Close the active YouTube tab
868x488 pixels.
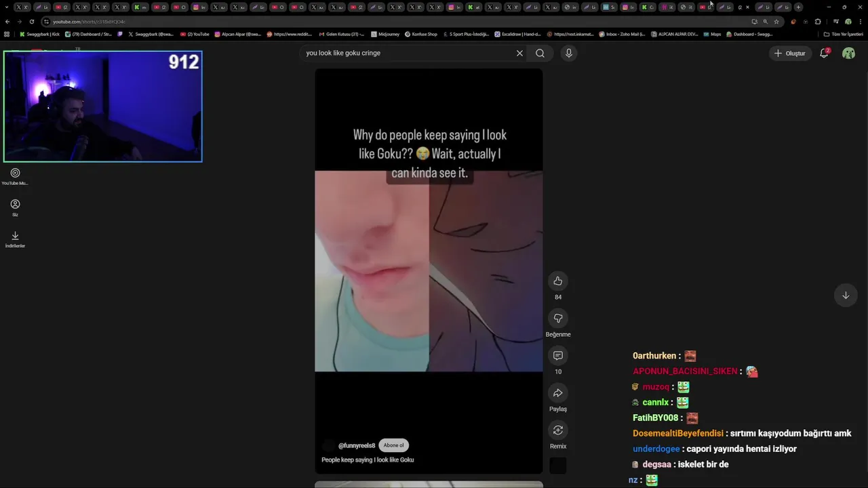point(747,7)
